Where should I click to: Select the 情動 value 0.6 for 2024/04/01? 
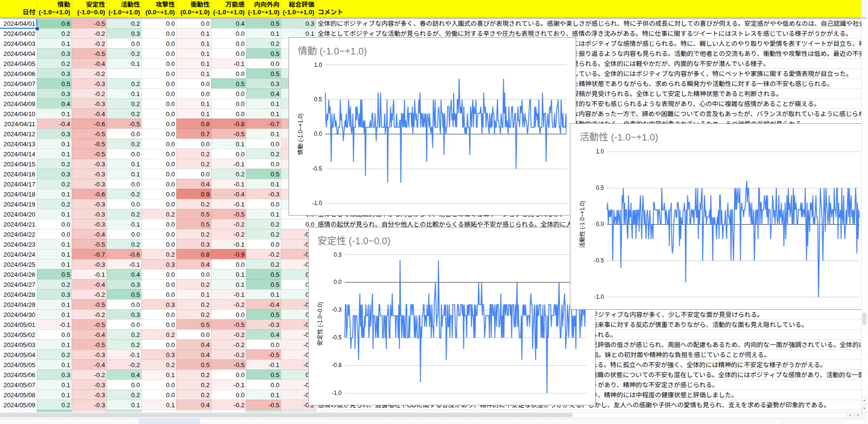point(54,23)
